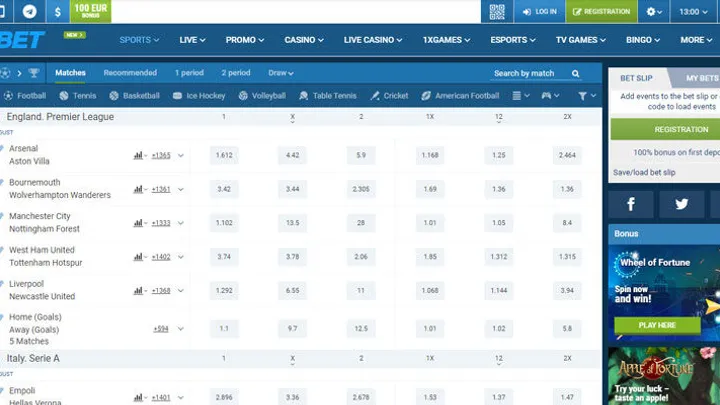The width and height of the screenshot is (720, 405).
Task: Switch to the 2 period tab
Action: [236, 73]
